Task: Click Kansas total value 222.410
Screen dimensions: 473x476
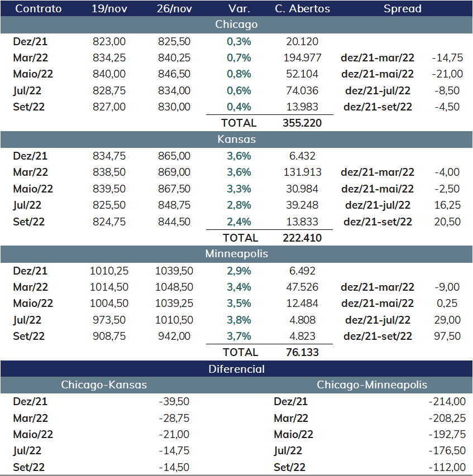Action: (302, 238)
